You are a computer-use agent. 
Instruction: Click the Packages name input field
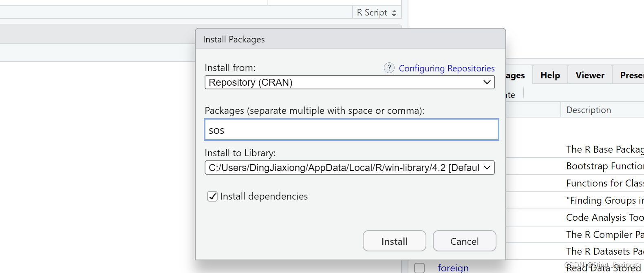point(351,130)
